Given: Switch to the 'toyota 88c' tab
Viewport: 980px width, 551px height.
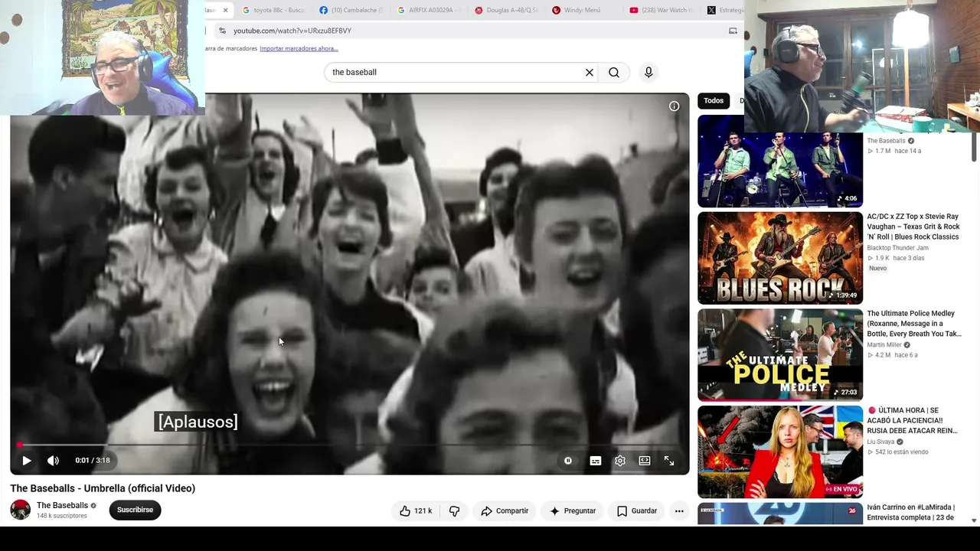Looking at the screenshot, I should tap(273, 10).
